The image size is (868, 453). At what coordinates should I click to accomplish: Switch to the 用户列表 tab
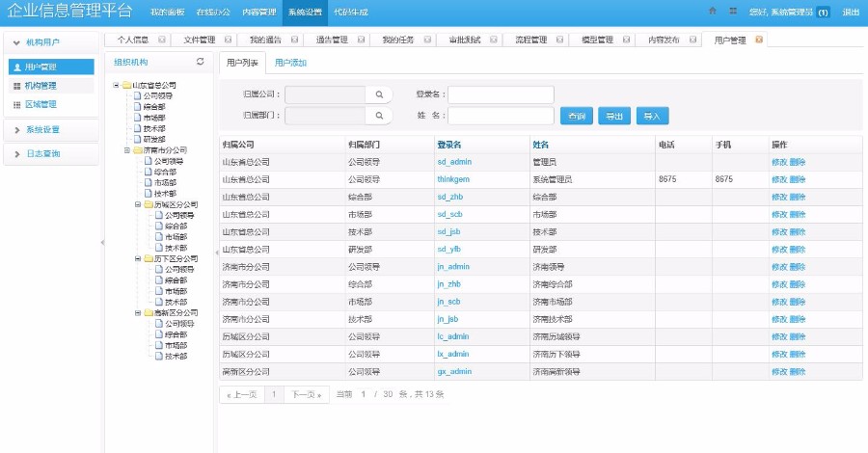point(242,63)
